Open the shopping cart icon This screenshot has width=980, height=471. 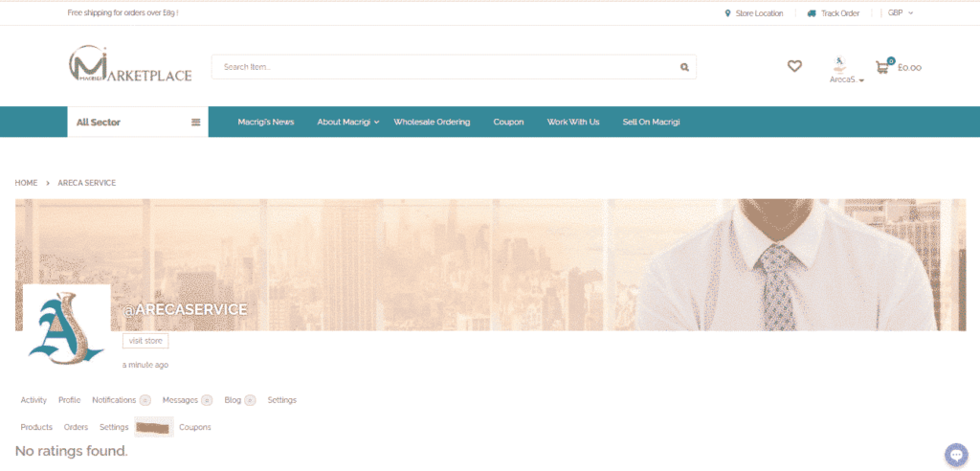click(881, 67)
